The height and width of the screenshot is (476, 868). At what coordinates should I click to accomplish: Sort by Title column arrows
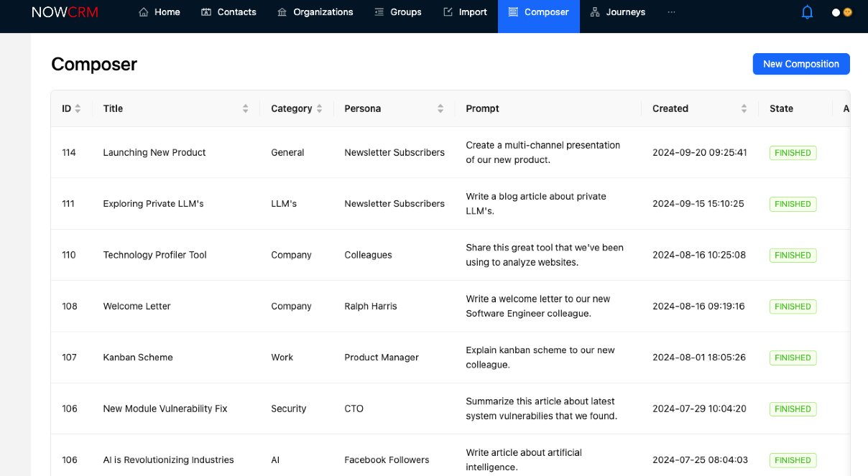[x=245, y=108]
